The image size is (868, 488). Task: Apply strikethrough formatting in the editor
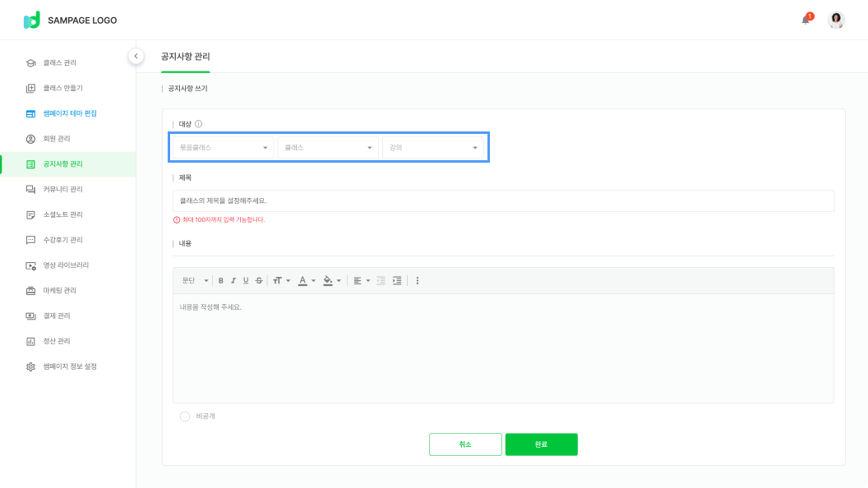click(x=259, y=280)
